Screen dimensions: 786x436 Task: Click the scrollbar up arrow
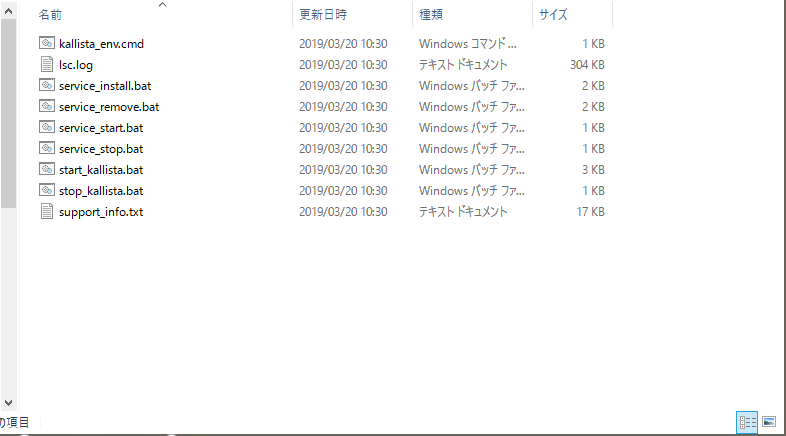(9, 11)
